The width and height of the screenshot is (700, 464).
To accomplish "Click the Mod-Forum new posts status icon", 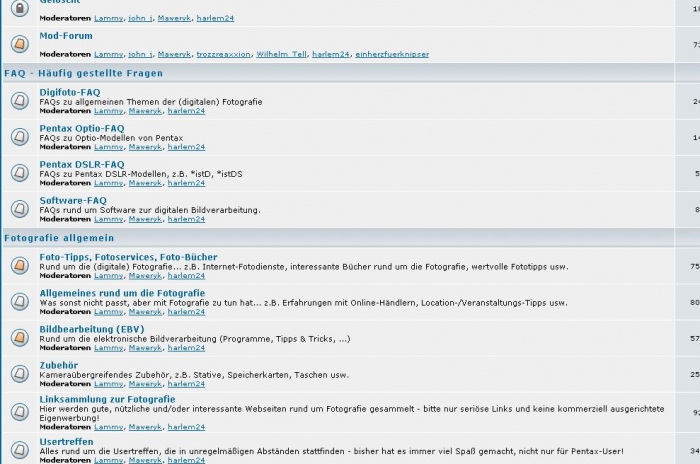I will point(20,44).
